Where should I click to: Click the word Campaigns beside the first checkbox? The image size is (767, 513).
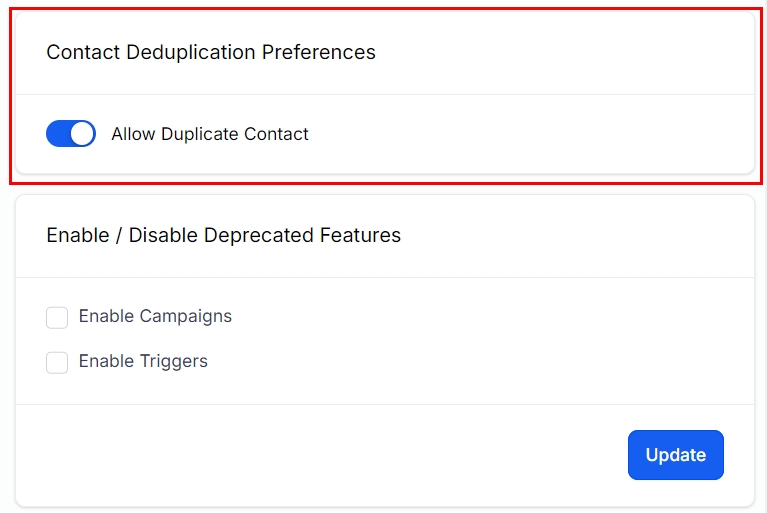click(184, 316)
